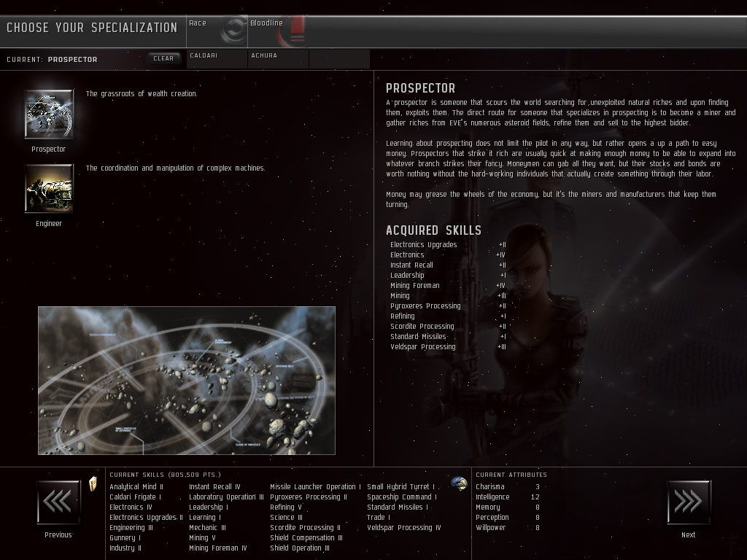Viewport: 747px width, 560px height.
Task: Click the PROSPECTOR description heading
Action: point(421,88)
